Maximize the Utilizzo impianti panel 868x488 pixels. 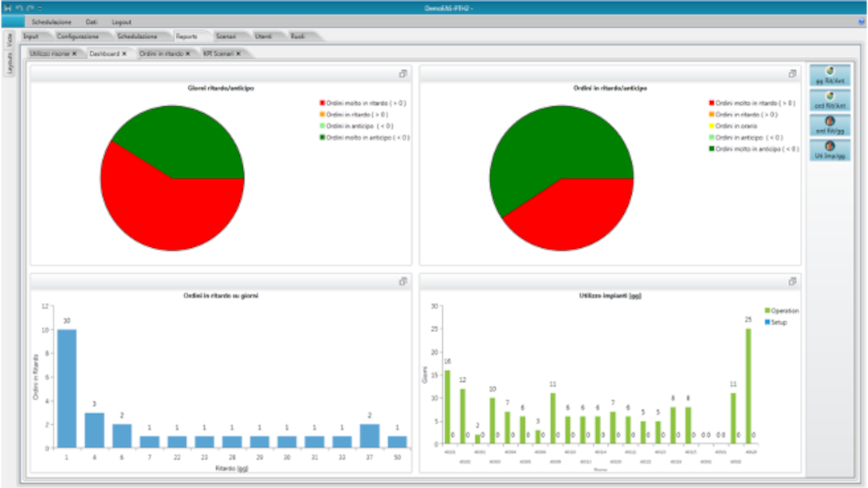point(792,281)
